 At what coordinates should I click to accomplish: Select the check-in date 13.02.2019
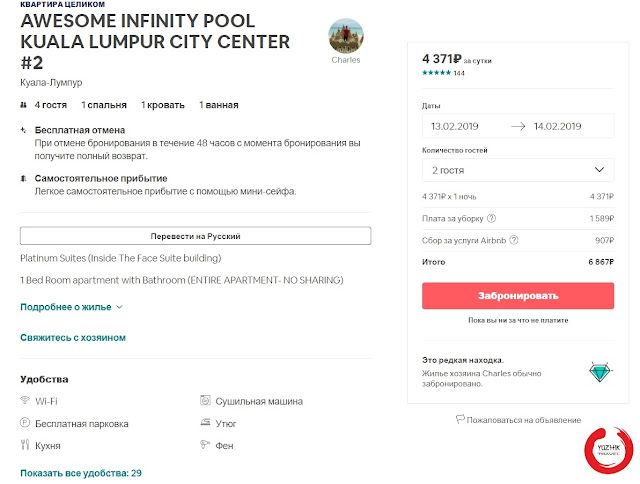coord(456,127)
